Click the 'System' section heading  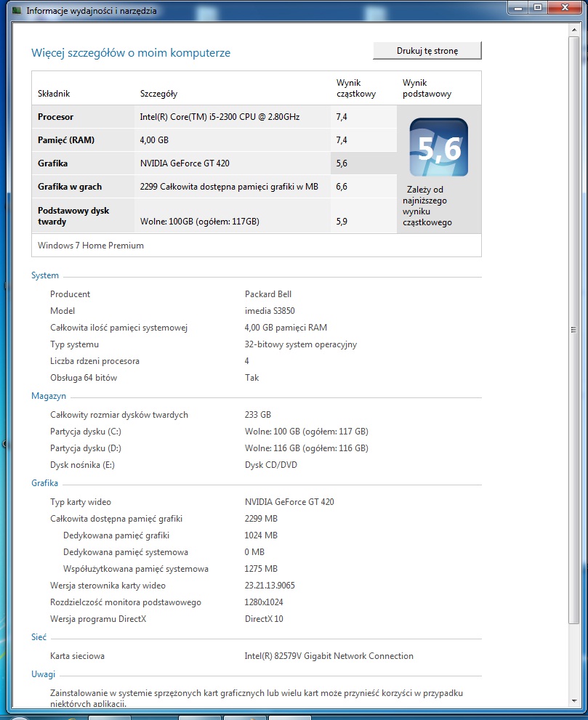[x=45, y=275]
